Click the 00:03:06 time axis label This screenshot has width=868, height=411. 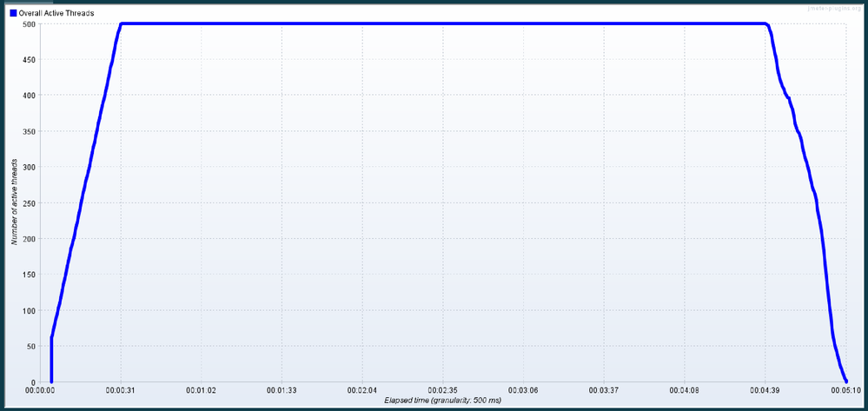(524, 390)
